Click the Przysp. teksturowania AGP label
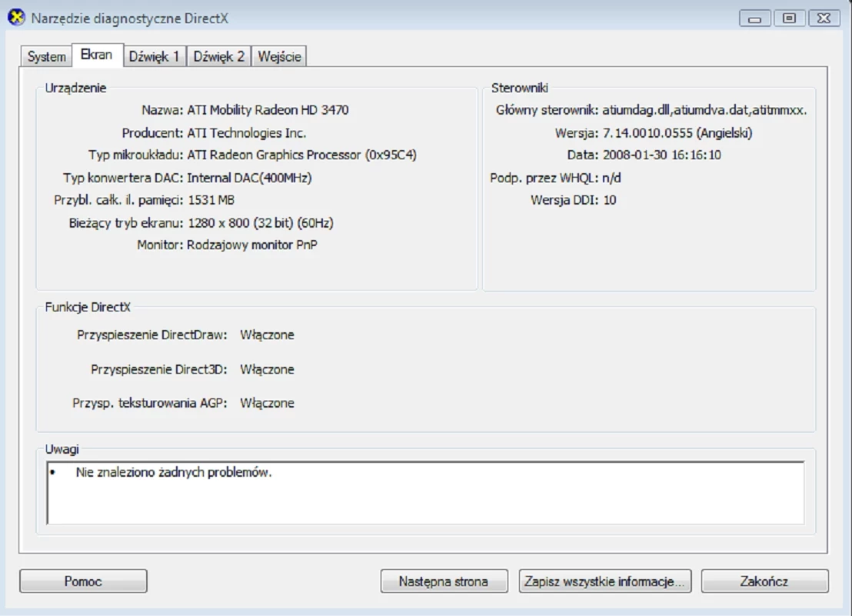The image size is (852, 616). 150,403
